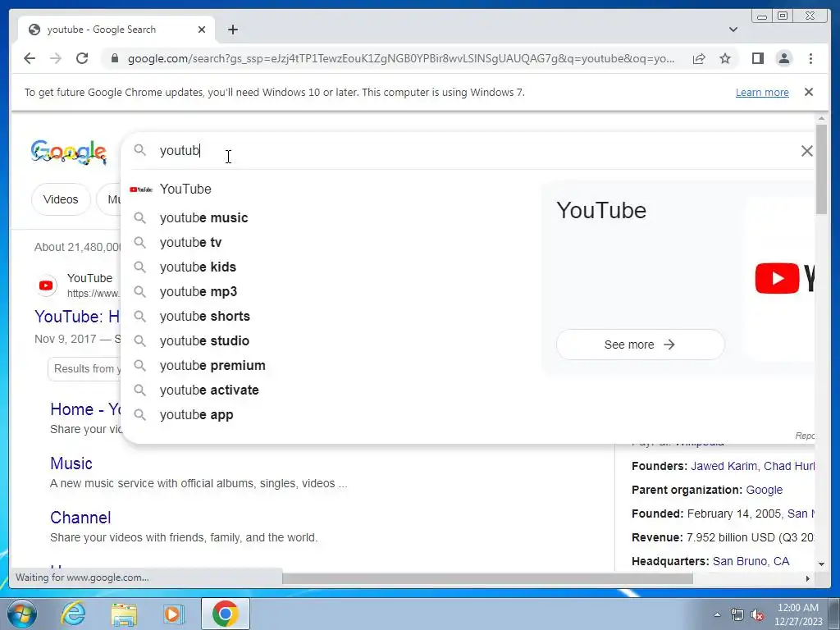The image size is (840, 630).
Task: Clear the search box text
Action: click(807, 151)
